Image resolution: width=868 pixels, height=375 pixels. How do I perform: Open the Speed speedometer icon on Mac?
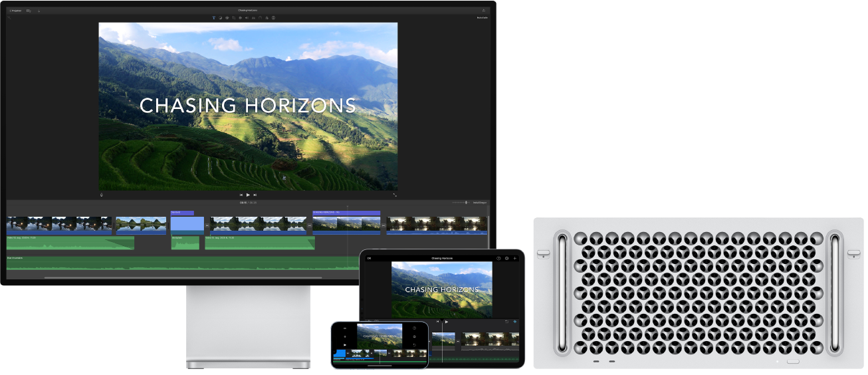(x=260, y=18)
